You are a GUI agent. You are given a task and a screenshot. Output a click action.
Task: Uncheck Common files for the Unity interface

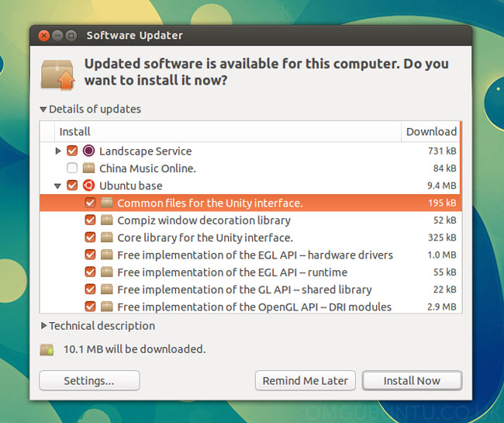coord(90,203)
